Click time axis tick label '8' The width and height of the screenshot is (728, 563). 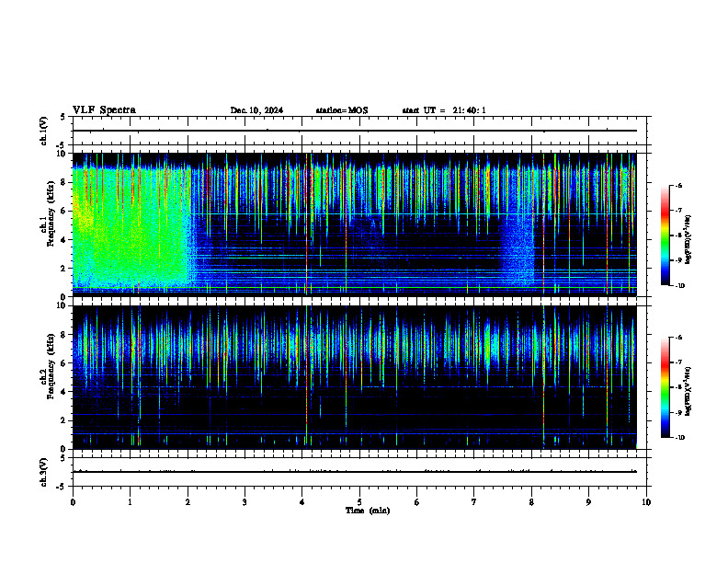click(x=531, y=502)
